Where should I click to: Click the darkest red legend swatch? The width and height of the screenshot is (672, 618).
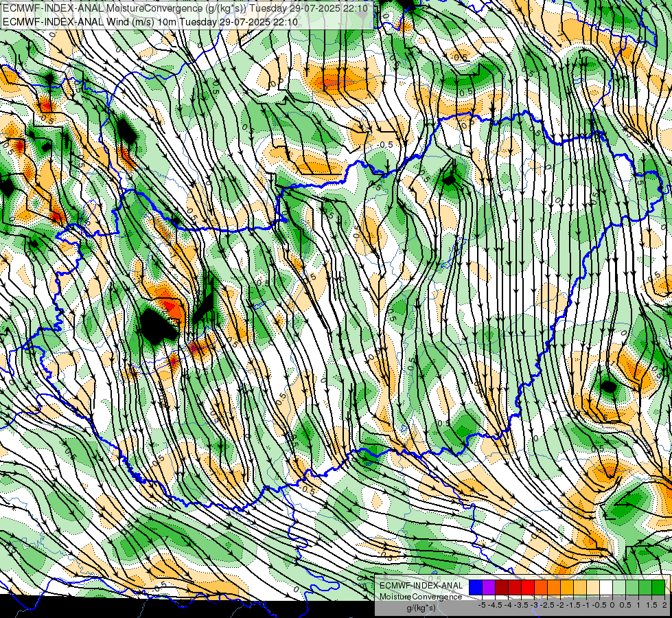coord(502,587)
